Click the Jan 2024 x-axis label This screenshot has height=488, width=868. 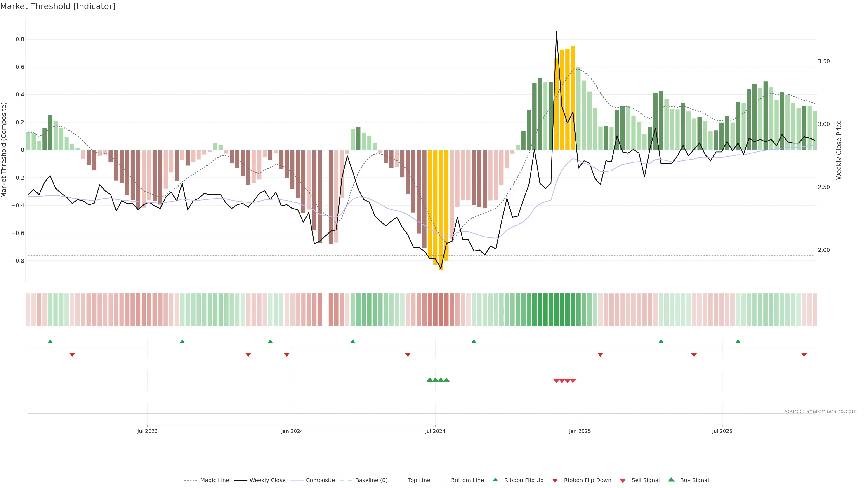292,431
